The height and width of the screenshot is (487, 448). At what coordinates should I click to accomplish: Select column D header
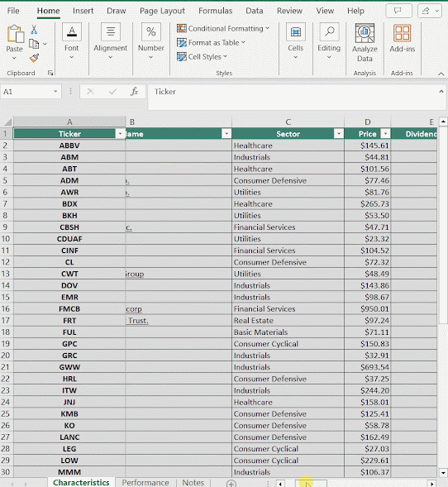pyautogui.click(x=367, y=122)
